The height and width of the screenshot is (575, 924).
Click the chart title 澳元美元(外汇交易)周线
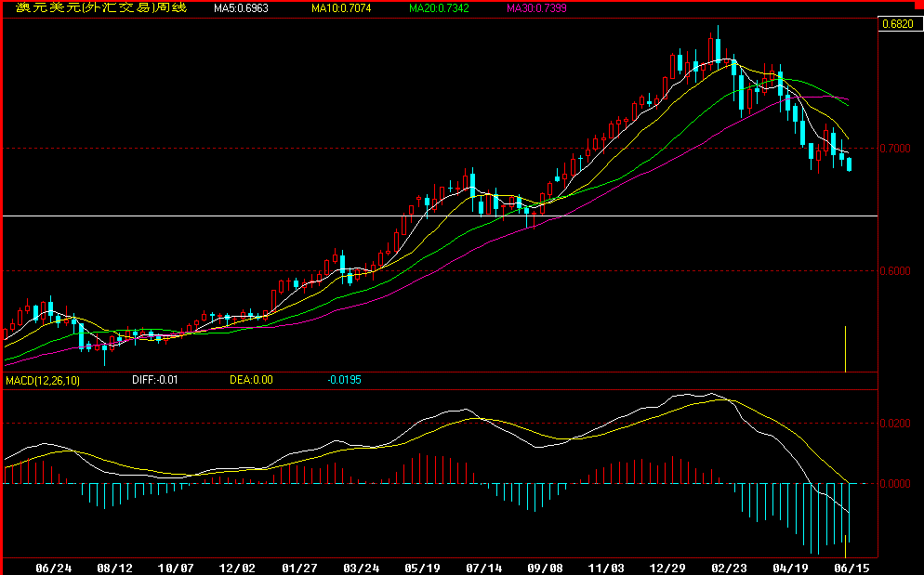[x=101, y=7]
